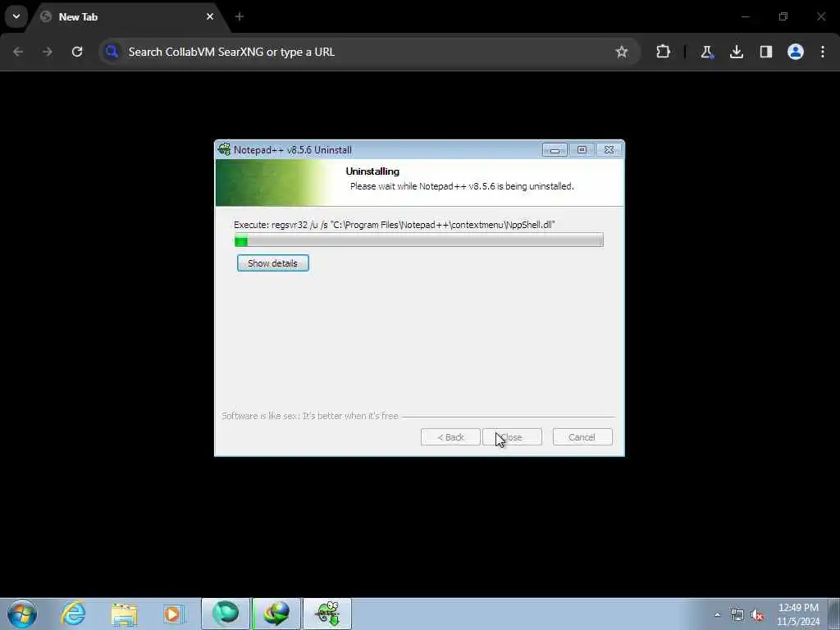This screenshot has width=840, height=630.
Task: Click the Close button in uninstaller
Action: pos(512,437)
